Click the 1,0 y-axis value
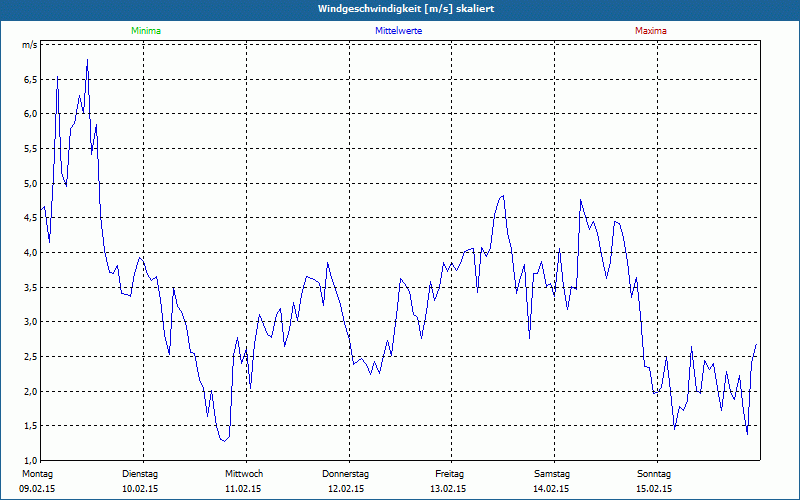The height and width of the screenshot is (500, 800). click(30, 461)
